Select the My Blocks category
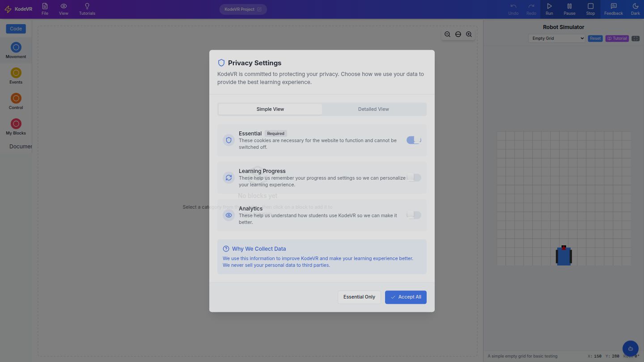The image size is (644, 362). (x=16, y=127)
